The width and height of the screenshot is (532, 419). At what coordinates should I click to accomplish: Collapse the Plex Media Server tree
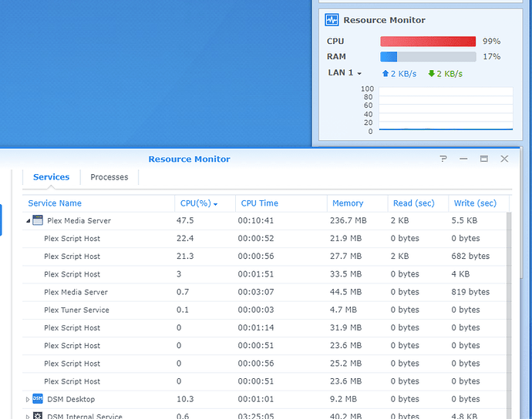point(29,221)
